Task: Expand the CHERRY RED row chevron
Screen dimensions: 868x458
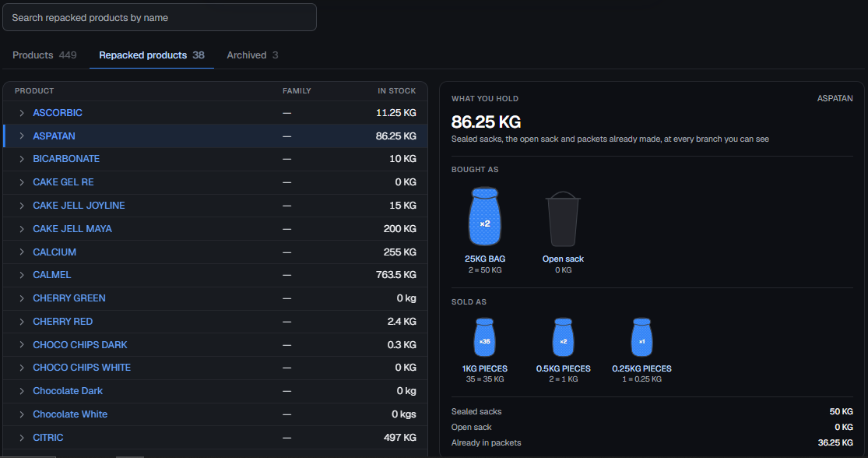Action: click(22, 322)
